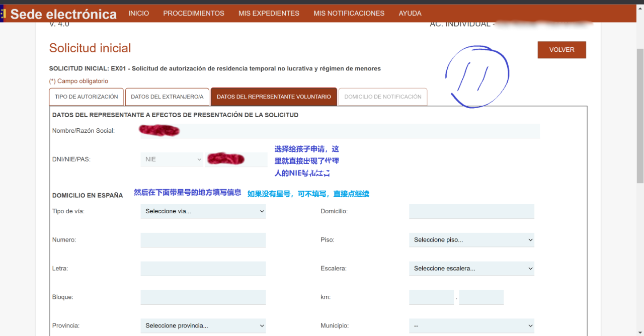Viewport: 644px width, 336px height.
Task: Expand the Tipo de vía dropdown
Action: pos(203,211)
